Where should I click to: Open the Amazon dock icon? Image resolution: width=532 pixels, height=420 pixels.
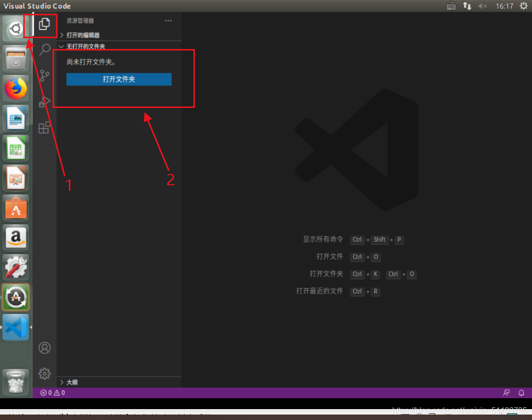pyautogui.click(x=15, y=237)
